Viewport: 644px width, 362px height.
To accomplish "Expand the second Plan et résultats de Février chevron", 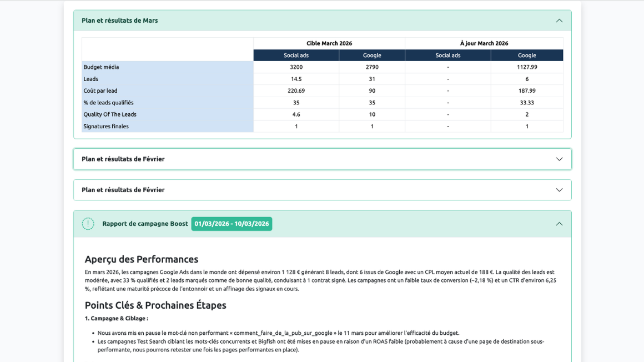I will pyautogui.click(x=559, y=190).
